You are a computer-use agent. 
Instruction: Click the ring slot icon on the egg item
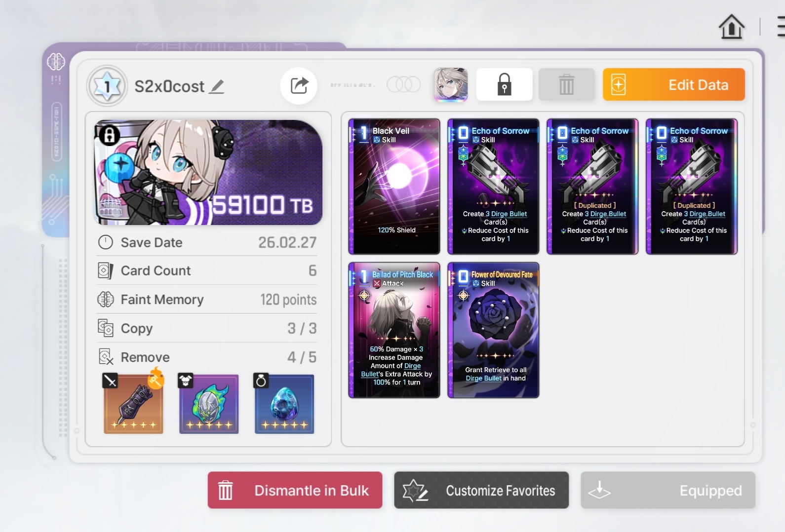click(x=261, y=381)
